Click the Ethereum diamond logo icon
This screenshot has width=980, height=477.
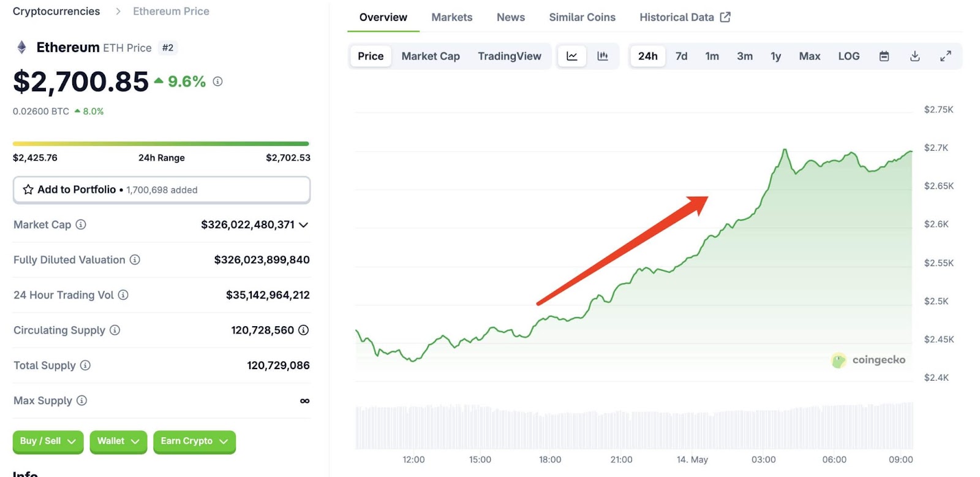coord(21,47)
